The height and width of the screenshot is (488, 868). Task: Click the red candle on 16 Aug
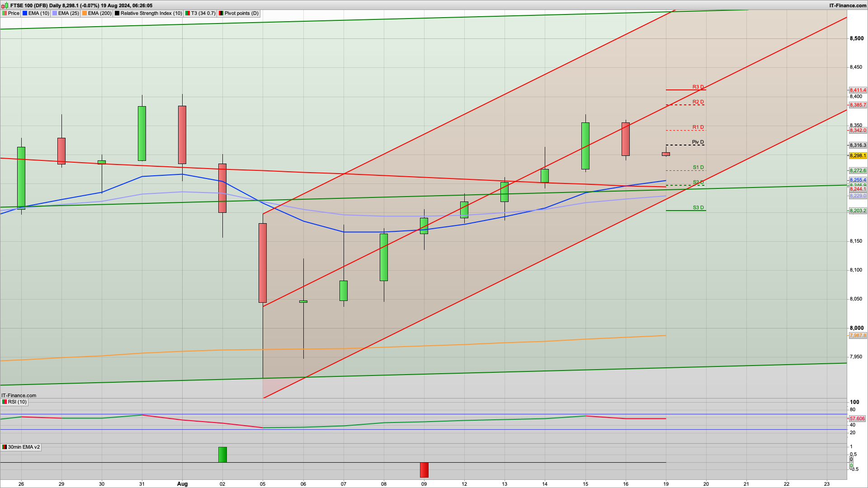click(626, 139)
